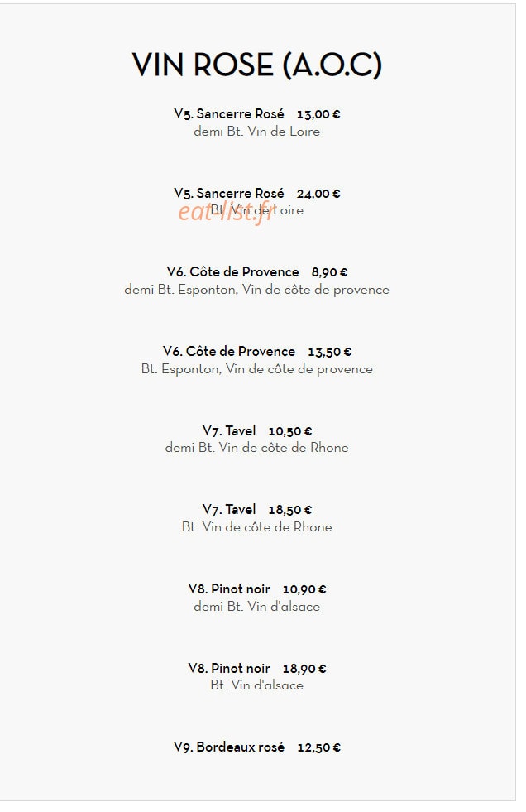Click 'demi Bt. Vin de côte de Rhone'
This screenshot has height=812, width=526.
pos(256,448)
